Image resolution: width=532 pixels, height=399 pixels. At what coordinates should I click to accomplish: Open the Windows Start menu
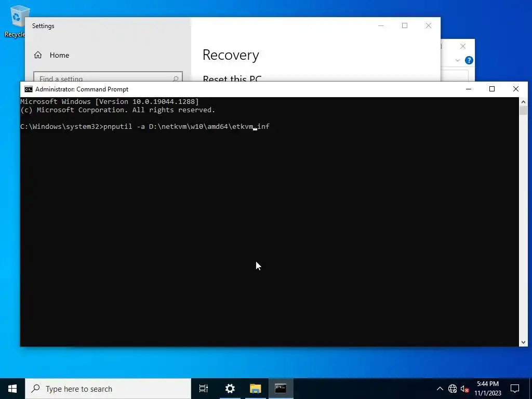(12, 389)
